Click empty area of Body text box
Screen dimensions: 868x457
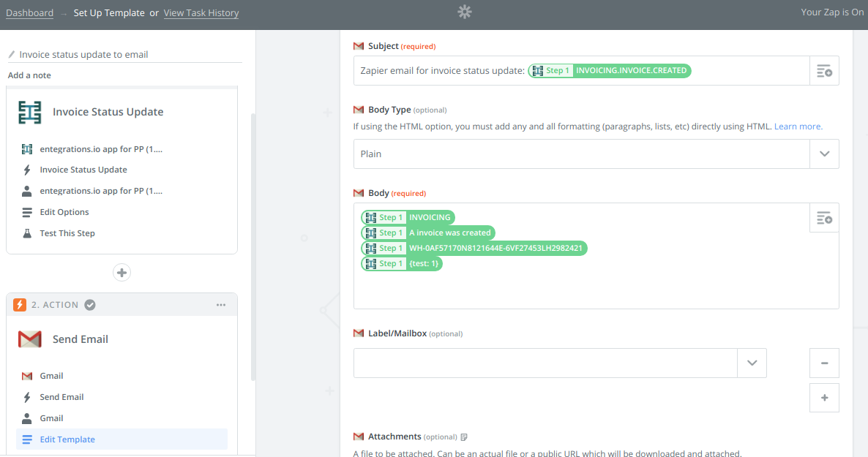coord(581,289)
